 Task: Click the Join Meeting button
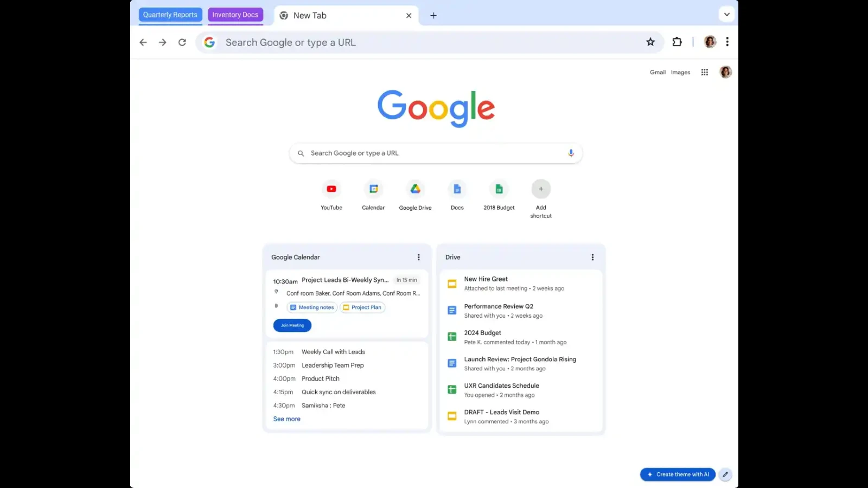pyautogui.click(x=292, y=325)
